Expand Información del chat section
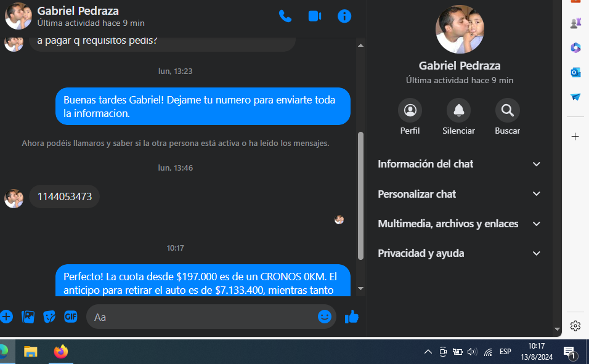This screenshot has height=364, width=589. pyautogui.click(x=459, y=164)
